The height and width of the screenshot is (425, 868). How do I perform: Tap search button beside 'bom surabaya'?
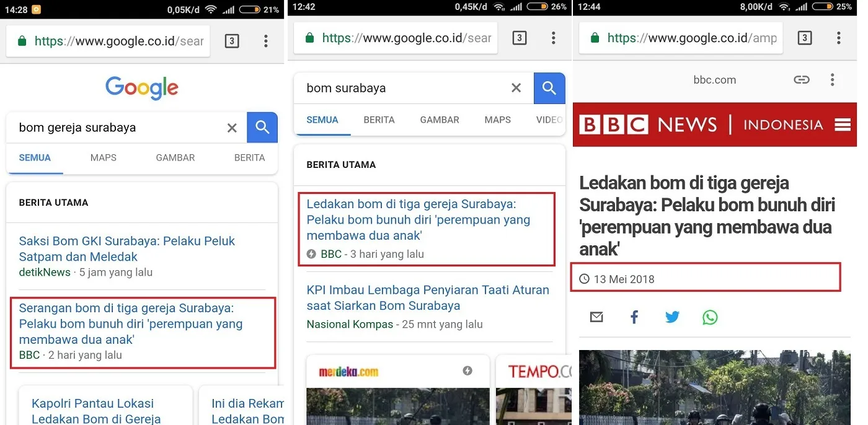549,88
